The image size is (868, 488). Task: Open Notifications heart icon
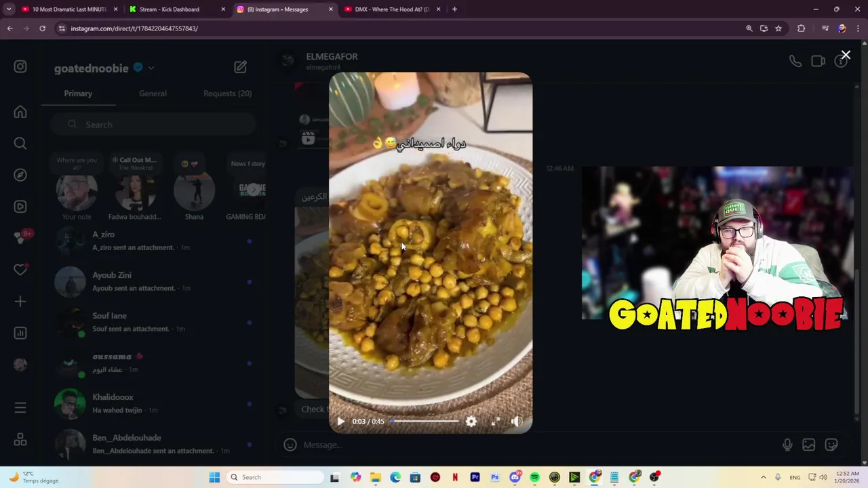point(20,270)
